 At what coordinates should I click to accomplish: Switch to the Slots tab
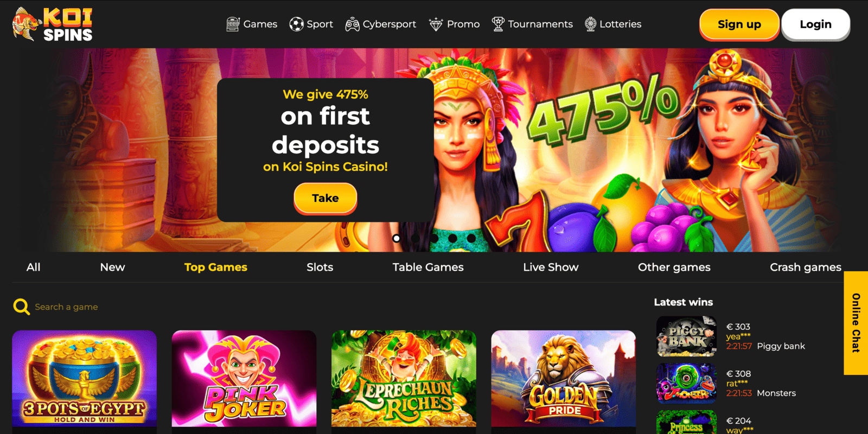pos(320,267)
